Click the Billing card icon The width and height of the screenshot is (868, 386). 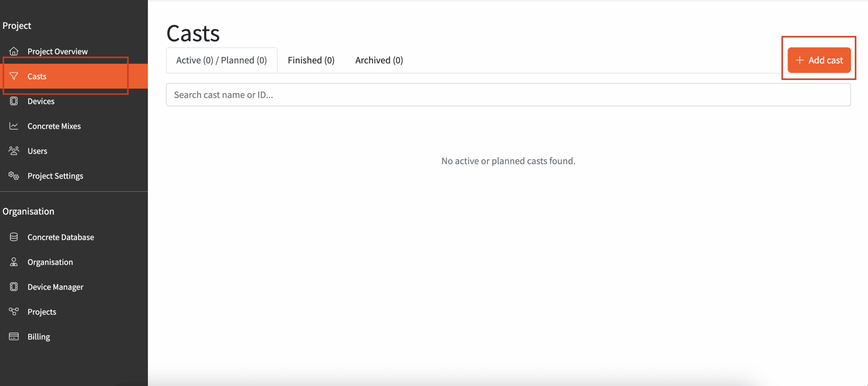[14, 336]
